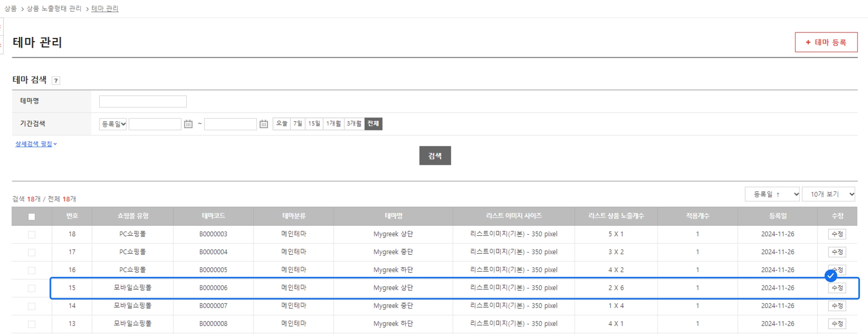Image resolution: width=868 pixels, height=334 pixels.
Task: Check the box for row number 15
Action: [x=32, y=288]
